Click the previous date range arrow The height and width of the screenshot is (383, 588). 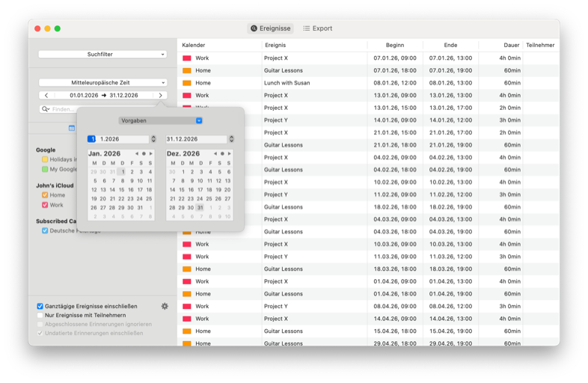(46, 96)
